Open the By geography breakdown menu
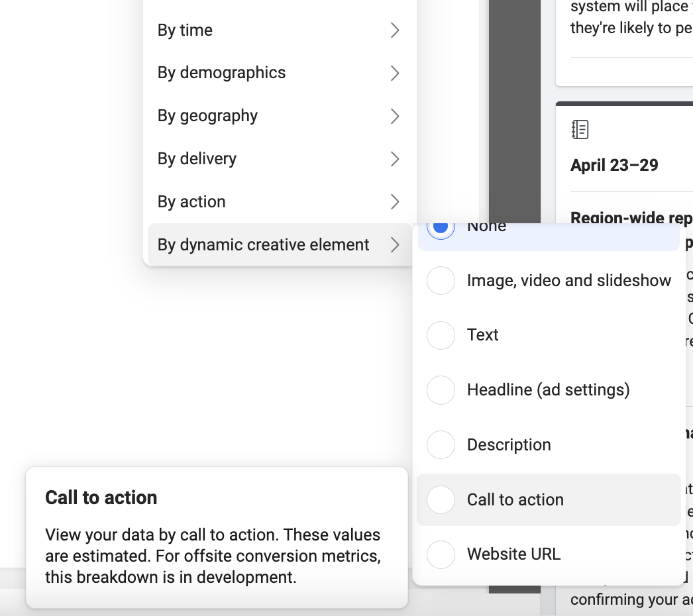 pos(280,116)
